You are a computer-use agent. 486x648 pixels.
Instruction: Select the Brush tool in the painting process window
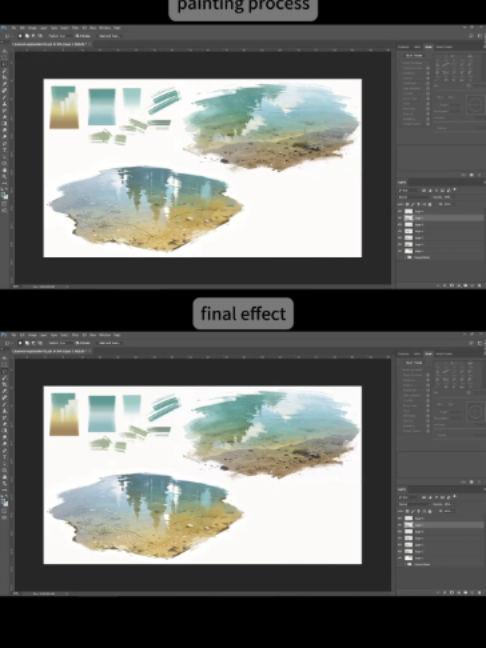tap(5, 97)
